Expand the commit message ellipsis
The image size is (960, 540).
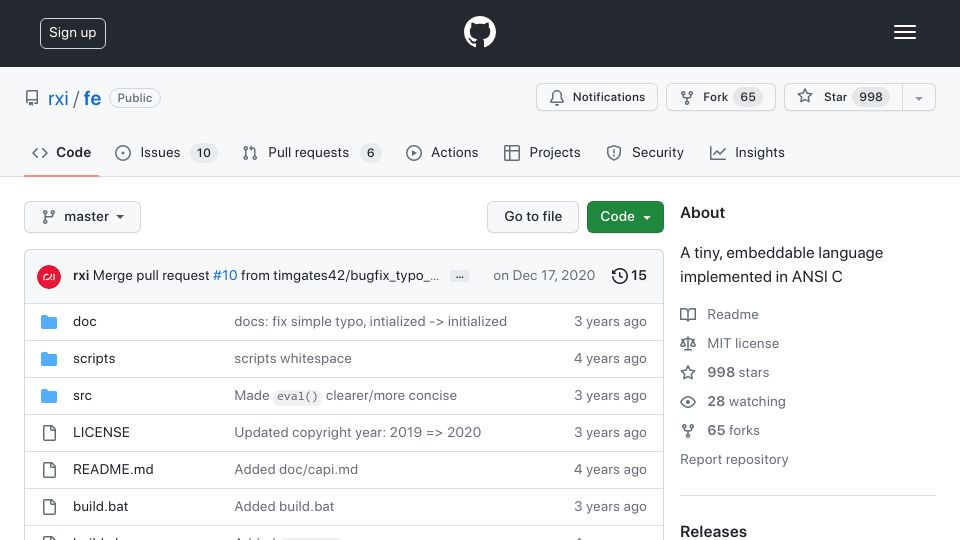(459, 276)
